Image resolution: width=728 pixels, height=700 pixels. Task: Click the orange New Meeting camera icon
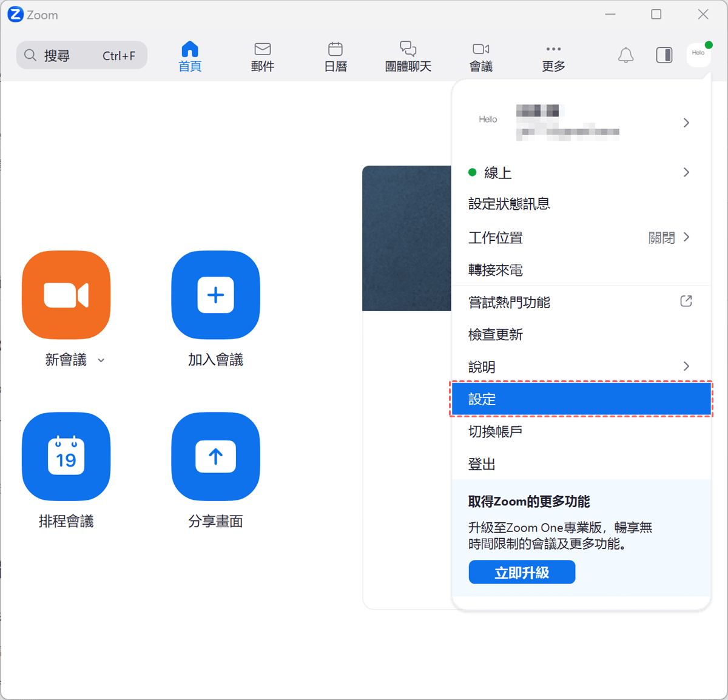[66, 295]
